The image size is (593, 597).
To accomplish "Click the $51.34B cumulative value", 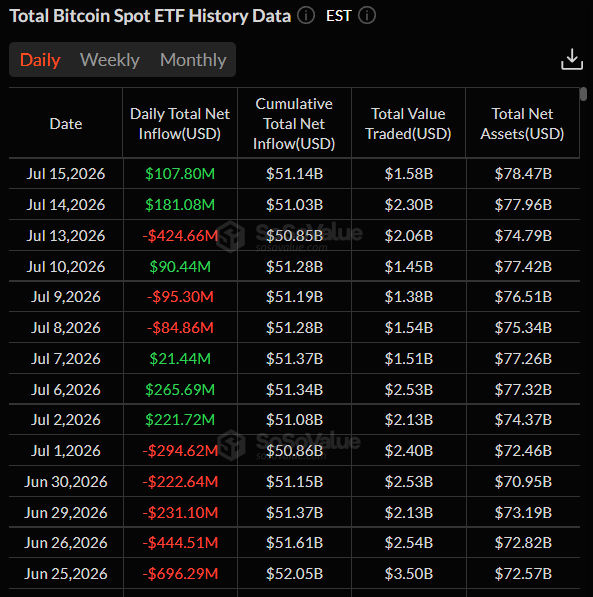I will [x=294, y=389].
